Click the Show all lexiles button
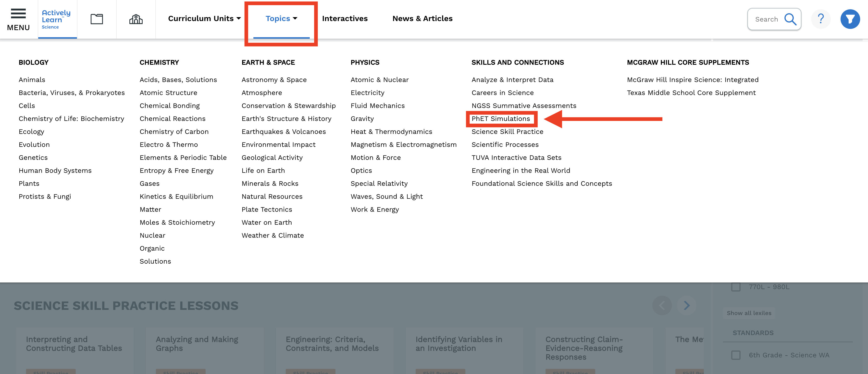 [x=749, y=313]
